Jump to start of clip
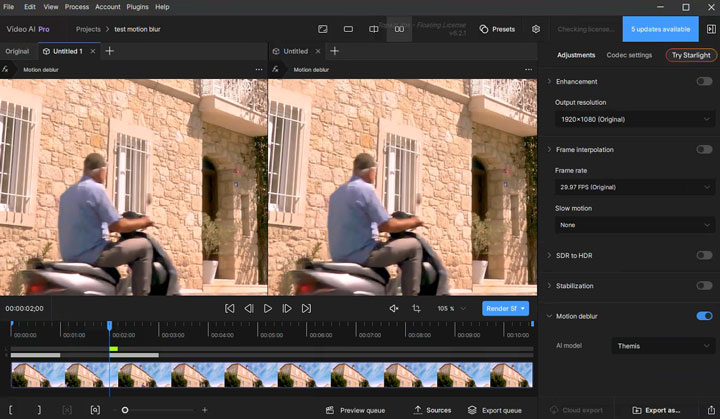The height and width of the screenshot is (419, 720). [x=230, y=309]
